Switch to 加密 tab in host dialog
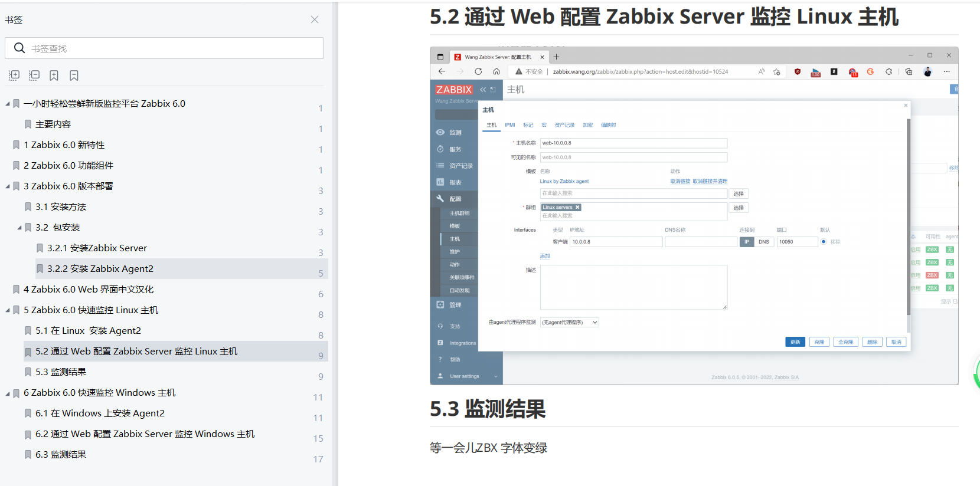This screenshot has height=486, width=980. [x=588, y=125]
